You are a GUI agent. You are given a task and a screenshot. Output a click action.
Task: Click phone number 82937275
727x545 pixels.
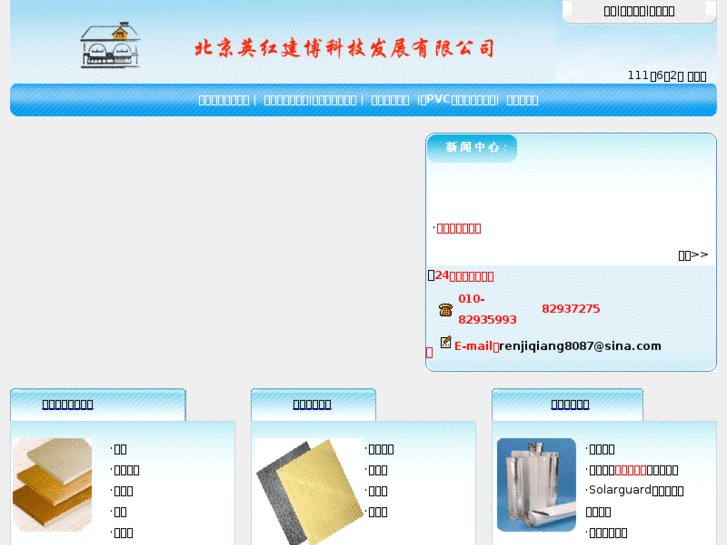(571, 309)
